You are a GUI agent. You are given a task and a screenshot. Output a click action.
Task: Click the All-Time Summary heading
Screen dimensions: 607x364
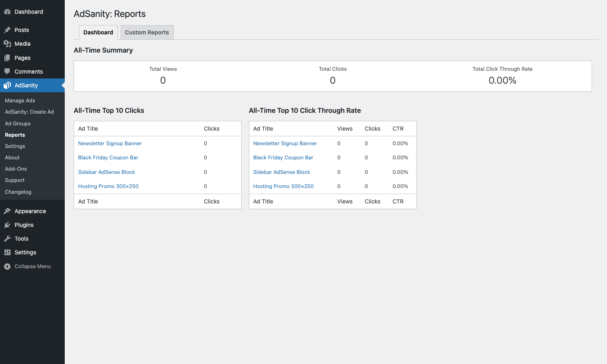pyautogui.click(x=103, y=50)
